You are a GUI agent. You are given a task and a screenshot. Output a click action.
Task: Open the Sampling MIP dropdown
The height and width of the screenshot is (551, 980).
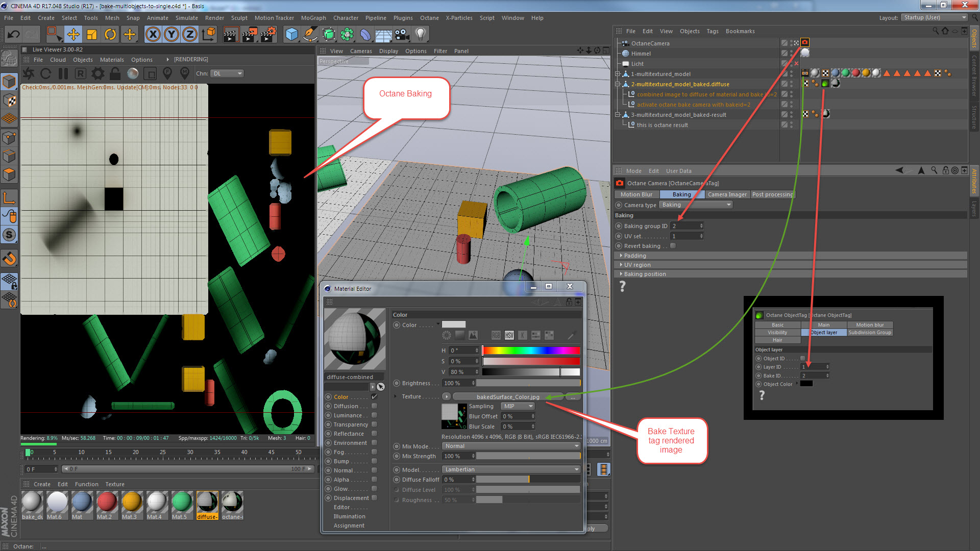click(x=518, y=406)
